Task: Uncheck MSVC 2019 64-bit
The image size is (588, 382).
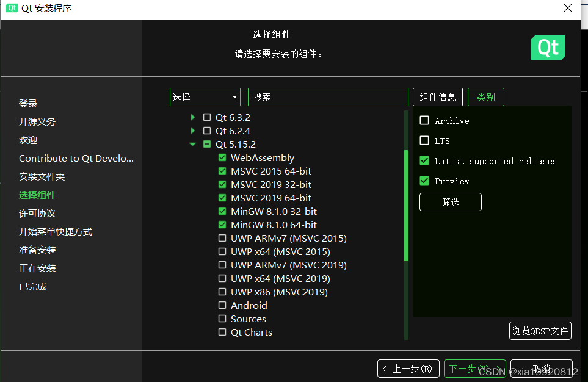Action: point(222,198)
